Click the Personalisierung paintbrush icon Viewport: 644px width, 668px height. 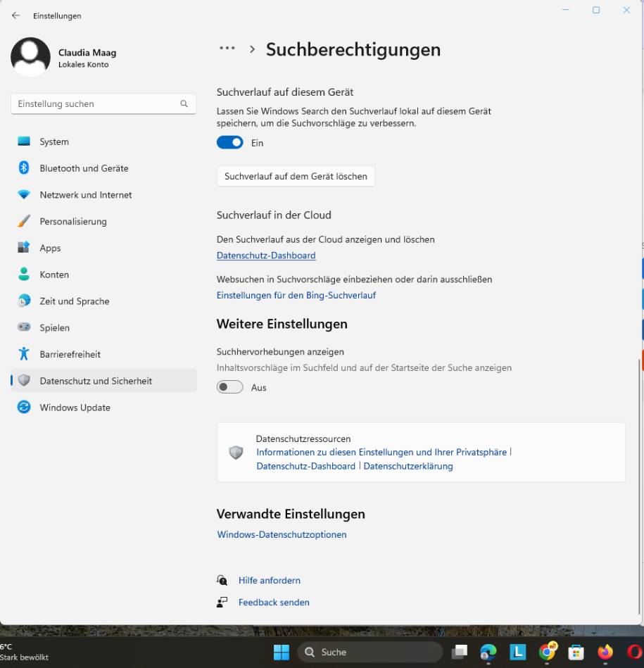pyautogui.click(x=25, y=221)
